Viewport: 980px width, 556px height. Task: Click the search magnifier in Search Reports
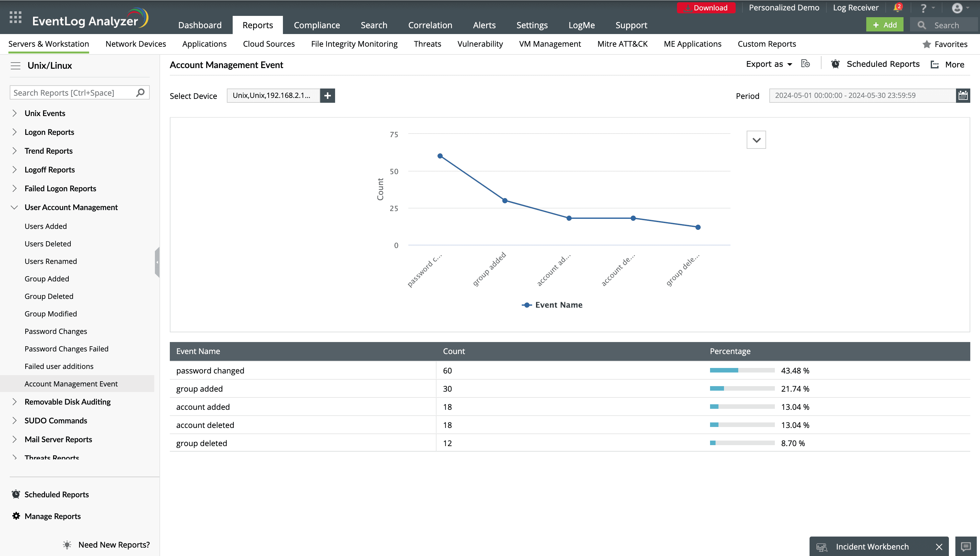(140, 92)
